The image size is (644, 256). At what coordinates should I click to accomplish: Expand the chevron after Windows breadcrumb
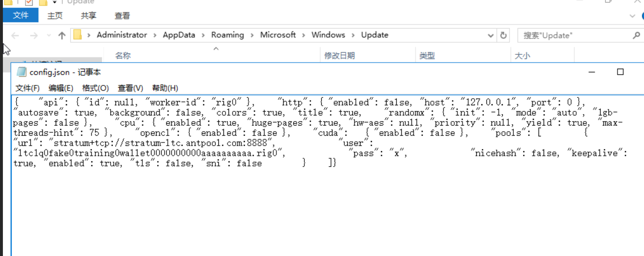pyautogui.click(x=353, y=35)
